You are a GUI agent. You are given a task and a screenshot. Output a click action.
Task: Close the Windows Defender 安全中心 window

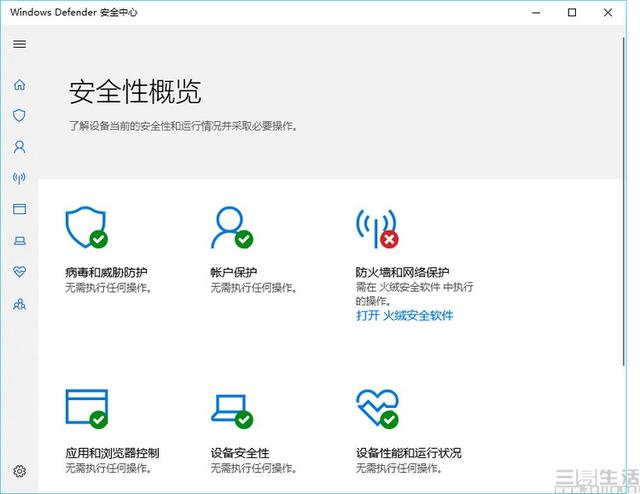click(x=608, y=13)
